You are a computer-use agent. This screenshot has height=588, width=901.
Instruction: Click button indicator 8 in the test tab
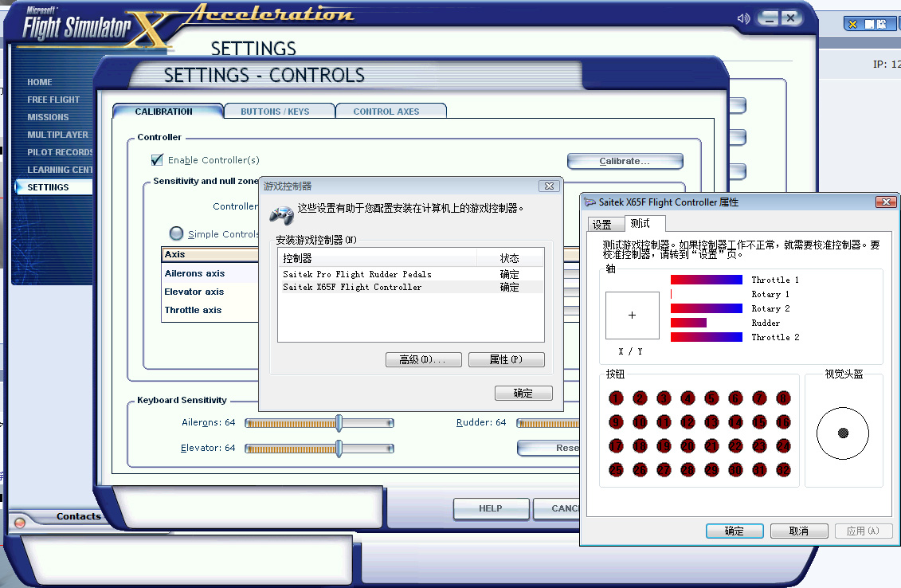783,398
